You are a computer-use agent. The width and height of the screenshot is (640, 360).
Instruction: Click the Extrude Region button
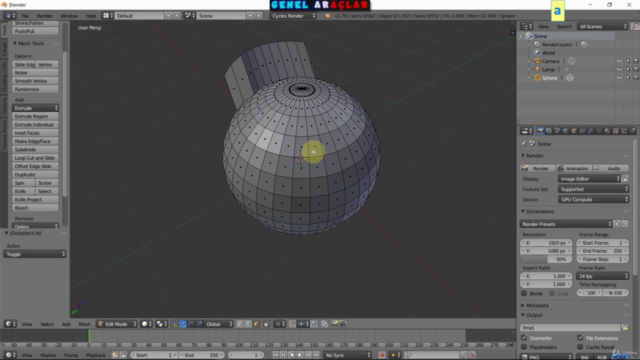pos(35,116)
